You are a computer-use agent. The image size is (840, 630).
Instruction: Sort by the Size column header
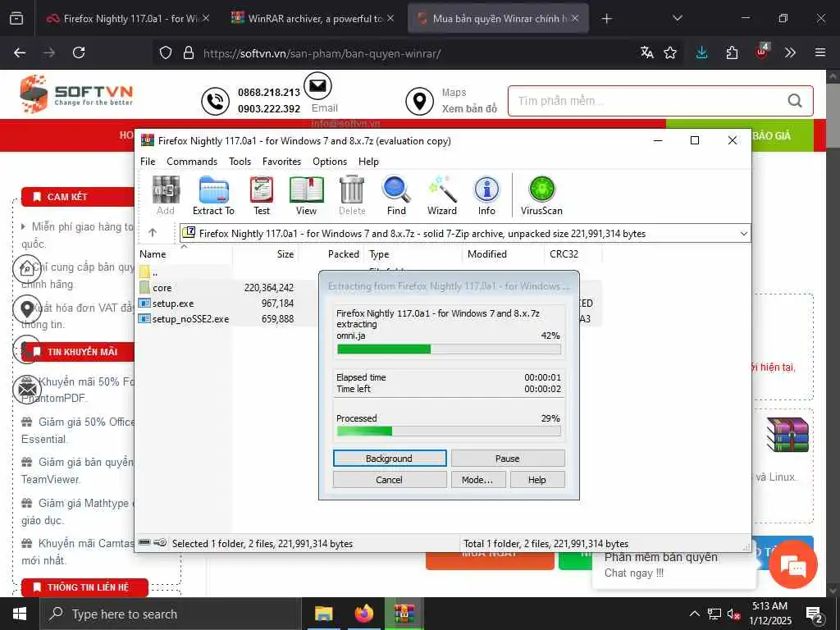point(265,254)
